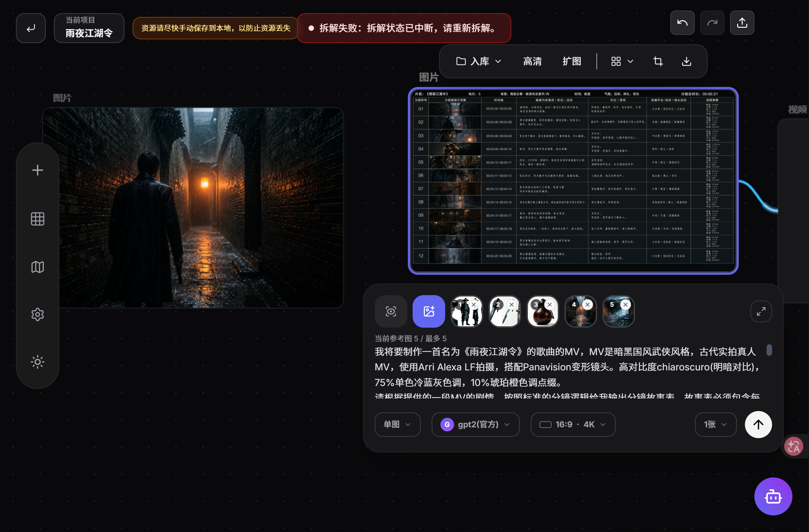Click the send up-arrow generate button
The image size is (809, 532).
pyautogui.click(x=758, y=425)
